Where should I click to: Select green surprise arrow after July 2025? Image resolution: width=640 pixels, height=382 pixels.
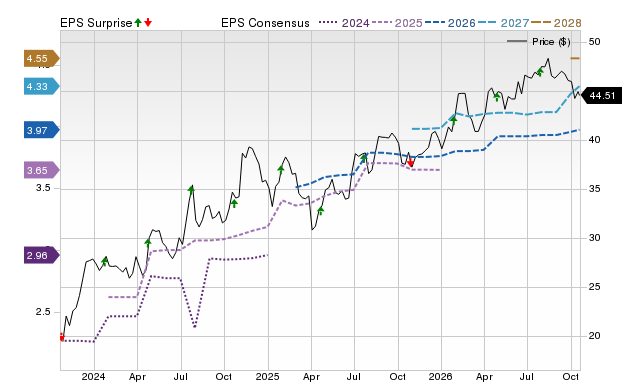(364, 158)
